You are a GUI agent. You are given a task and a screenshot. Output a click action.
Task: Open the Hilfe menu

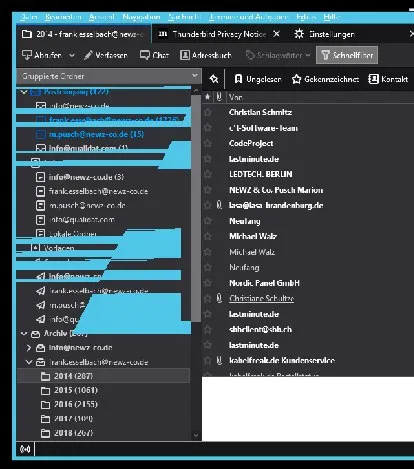coord(331,17)
